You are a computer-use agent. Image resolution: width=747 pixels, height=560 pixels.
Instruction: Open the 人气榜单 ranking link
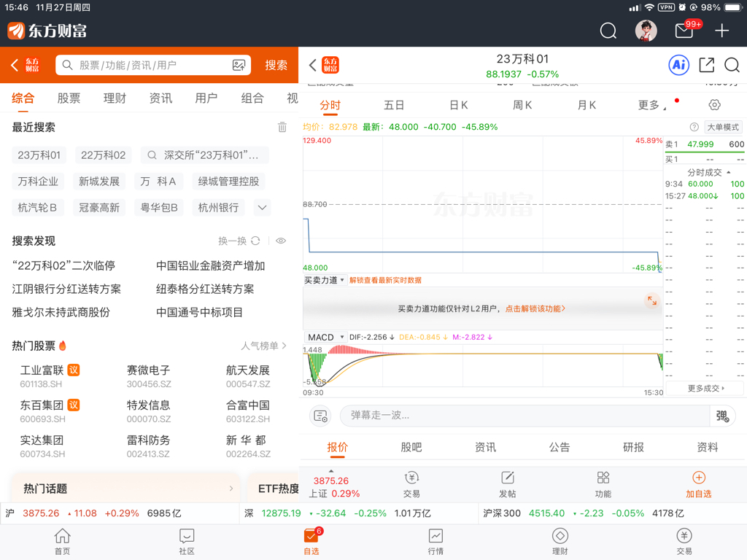[x=263, y=346]
